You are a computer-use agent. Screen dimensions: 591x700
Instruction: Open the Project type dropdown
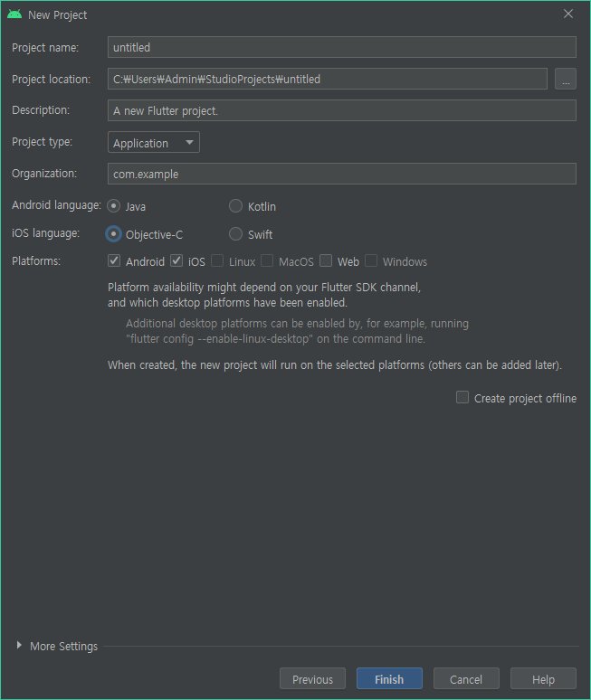(154, 142)
